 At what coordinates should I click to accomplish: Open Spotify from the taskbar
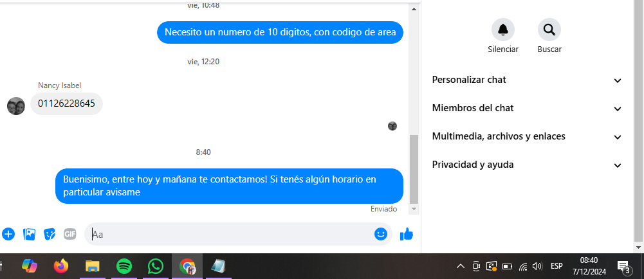(x=124, y=266)
